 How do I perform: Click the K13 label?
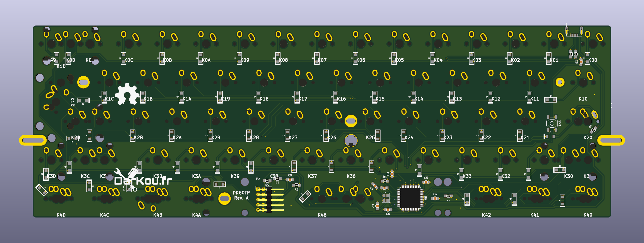click(457, 99)
